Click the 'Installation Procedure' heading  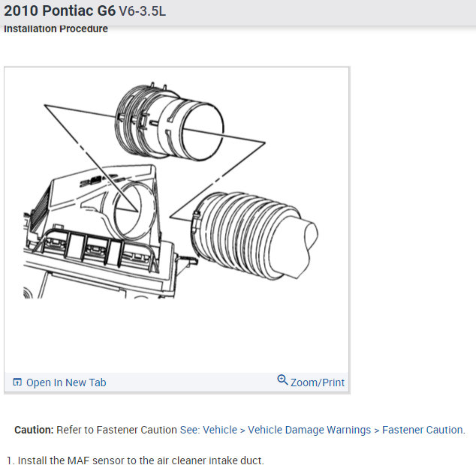(x=56, y=28)
